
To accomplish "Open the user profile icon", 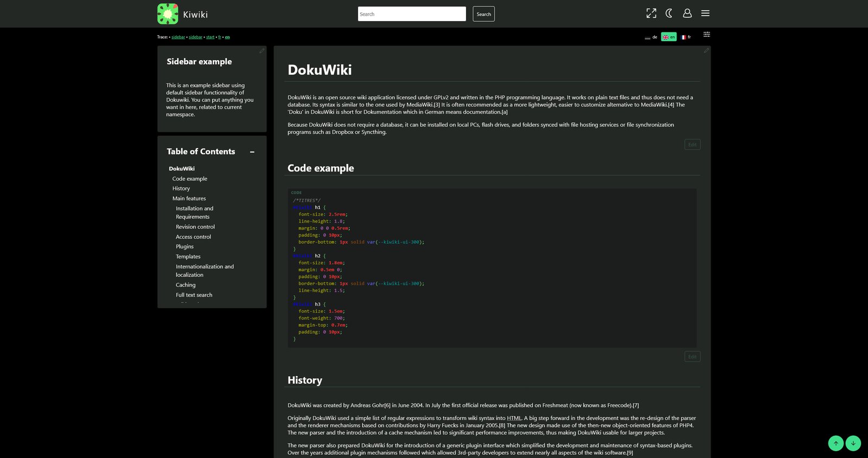I will click(687, 14).
